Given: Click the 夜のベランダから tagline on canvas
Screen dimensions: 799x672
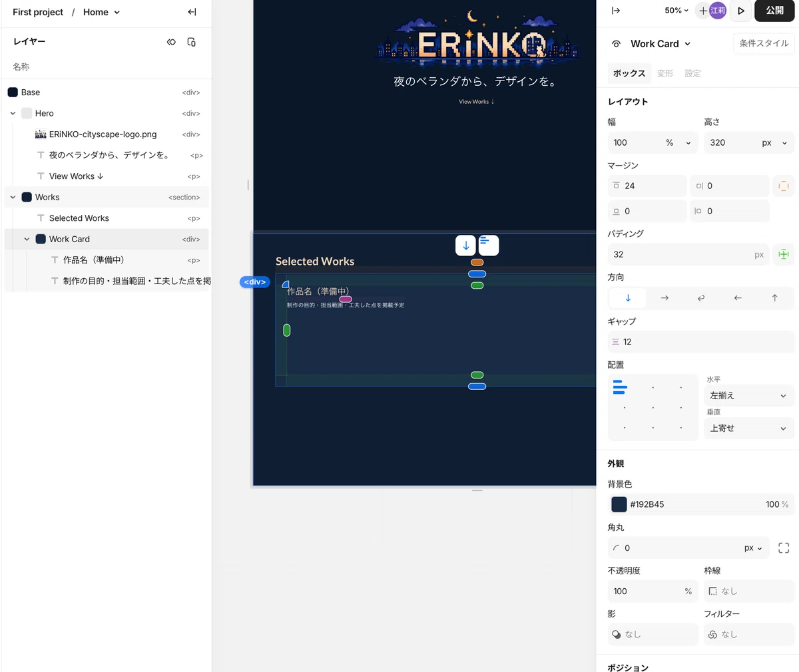Looking at the screenshot, I should point(476,81).
